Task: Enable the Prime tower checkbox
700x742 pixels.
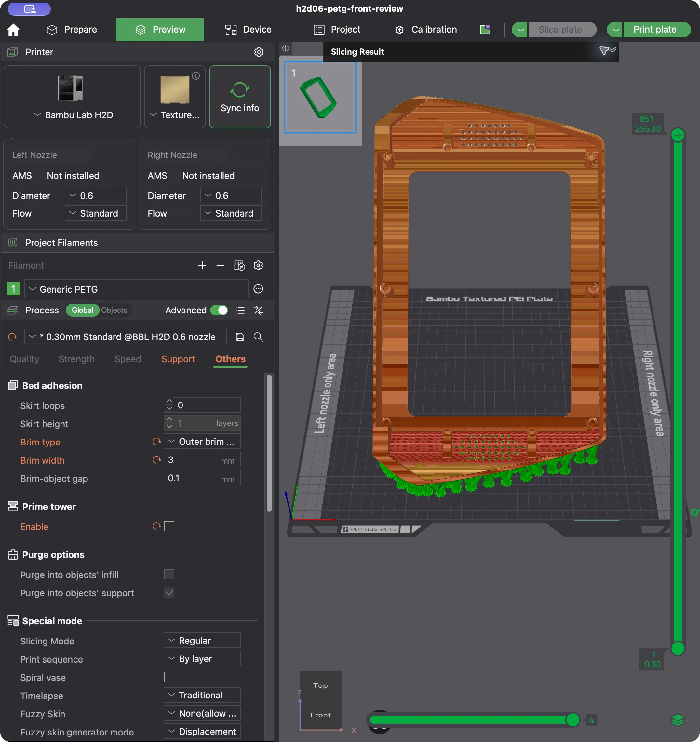Action: tap(169, 526)
